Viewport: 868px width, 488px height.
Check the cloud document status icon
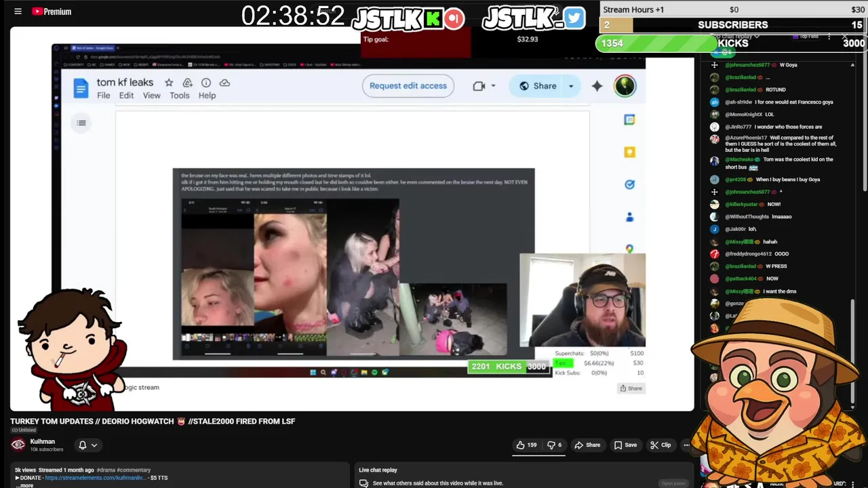click(224, 83)
